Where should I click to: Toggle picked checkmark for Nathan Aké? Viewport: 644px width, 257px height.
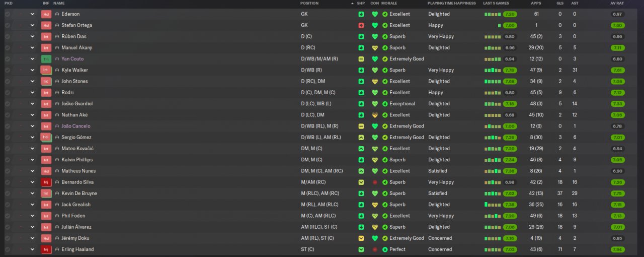[x=7, y=115]
